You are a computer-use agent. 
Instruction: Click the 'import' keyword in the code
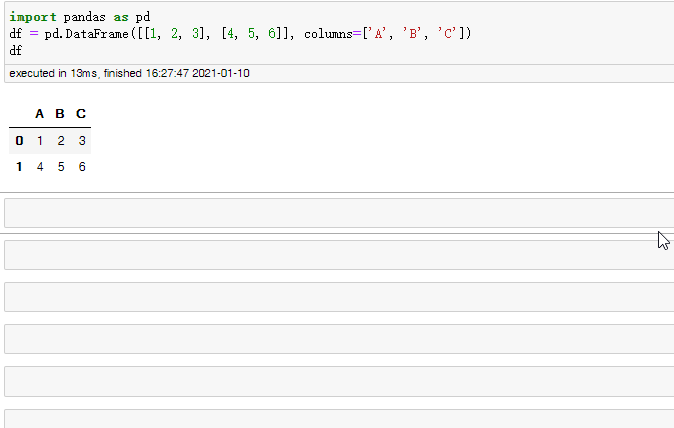click(33, 17)
